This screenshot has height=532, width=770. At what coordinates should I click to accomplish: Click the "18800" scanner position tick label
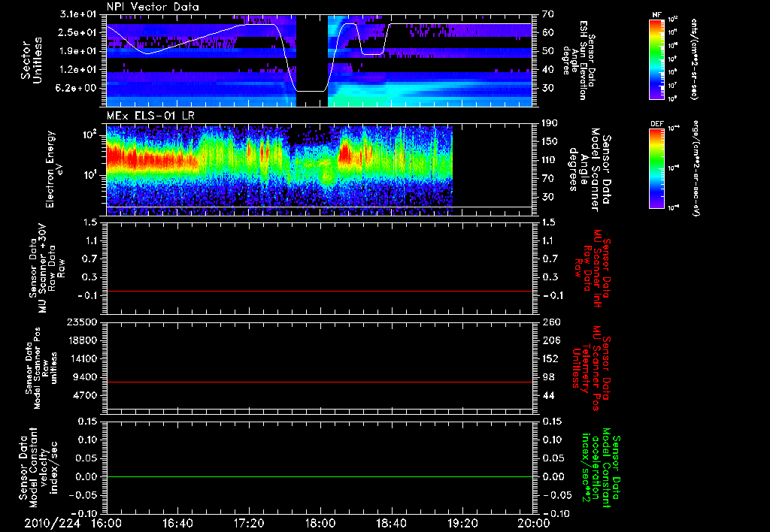83,340
